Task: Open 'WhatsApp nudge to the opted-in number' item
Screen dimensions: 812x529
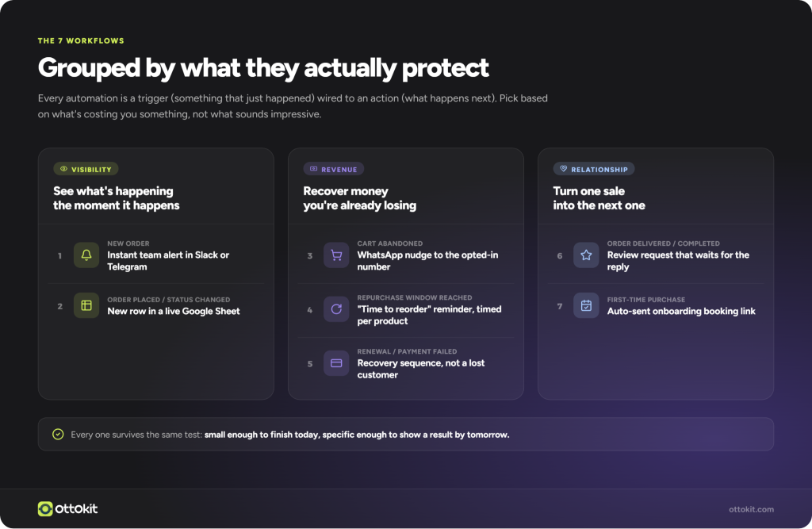Action: (427, 261)
